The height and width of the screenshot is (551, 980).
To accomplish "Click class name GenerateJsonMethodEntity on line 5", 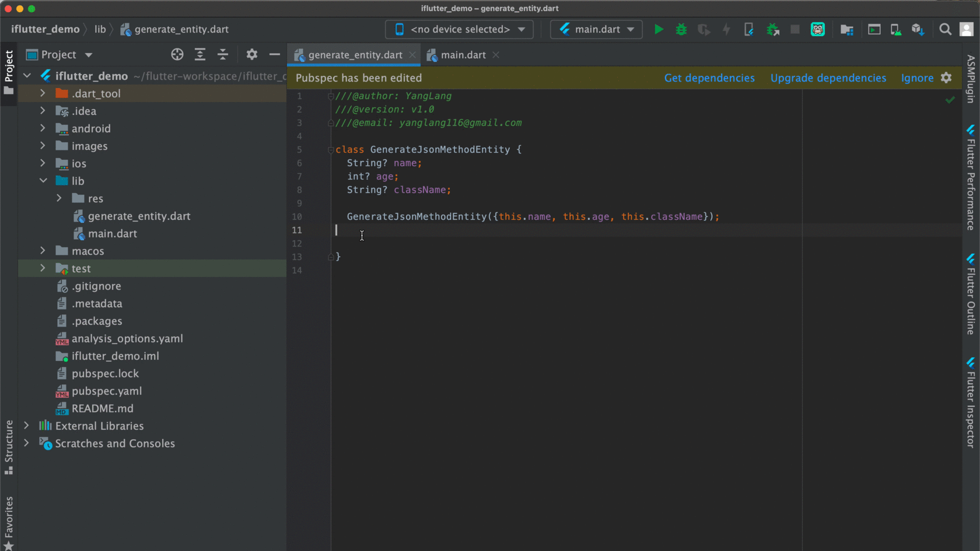I will pyautogui.click(x=440, y=149).
